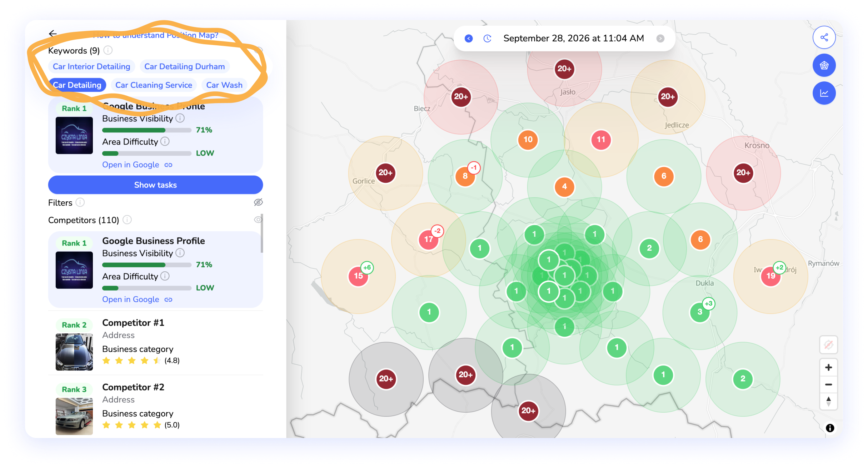The width and height of the screenshot is (868, 468).
Task: Click the Filters info icon
Action: pyautogui.click(x=80, y=202)
